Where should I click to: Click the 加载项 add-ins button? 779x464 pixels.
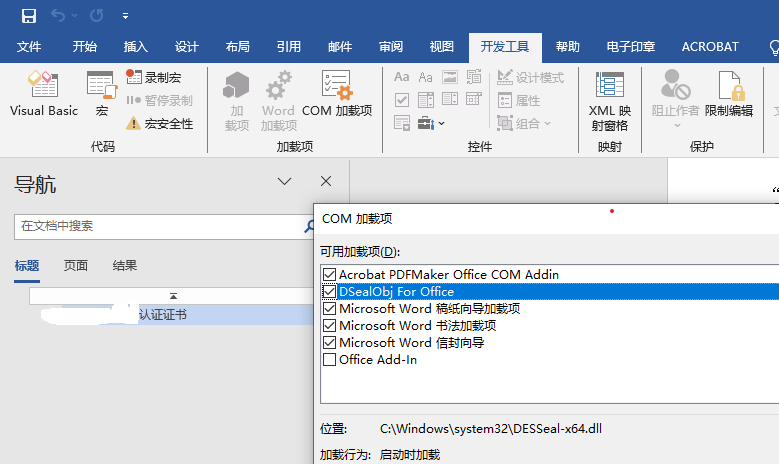[236, 101]
